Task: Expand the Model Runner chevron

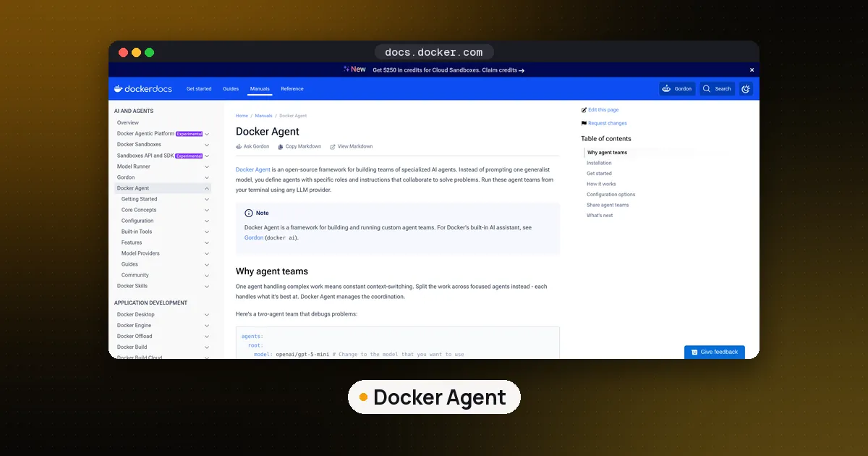Action: 207,166
